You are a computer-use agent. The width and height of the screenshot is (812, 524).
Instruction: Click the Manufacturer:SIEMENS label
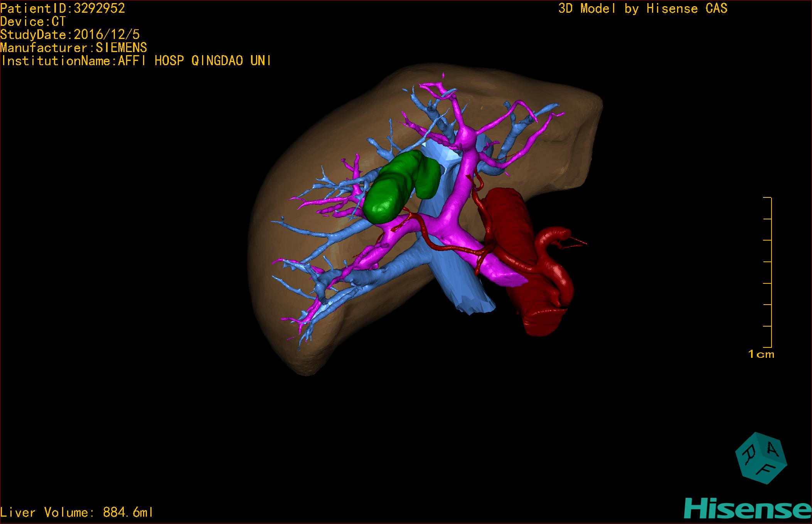pyautogui.click(x=73, y=47)
